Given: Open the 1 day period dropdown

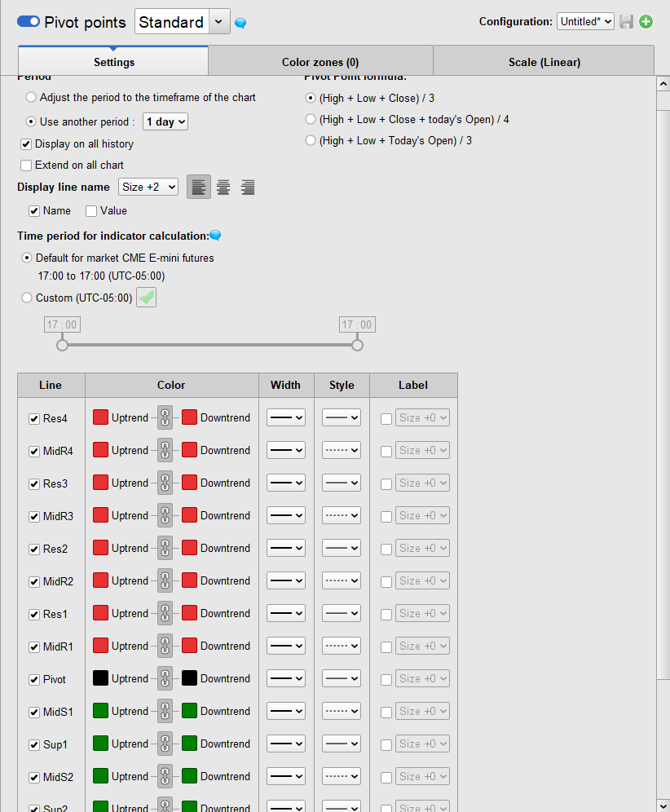Looking at the screenshot, I should click(x=165, y=121).
